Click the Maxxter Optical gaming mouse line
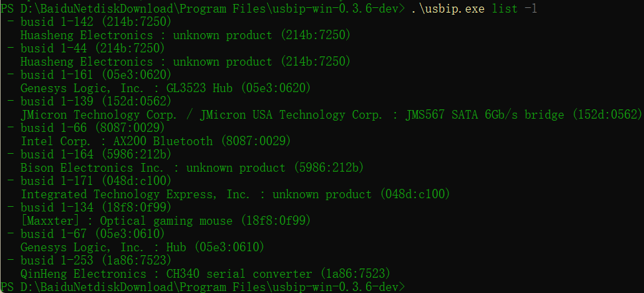Viewport: 644px width, 293px height. click(166, 220)
